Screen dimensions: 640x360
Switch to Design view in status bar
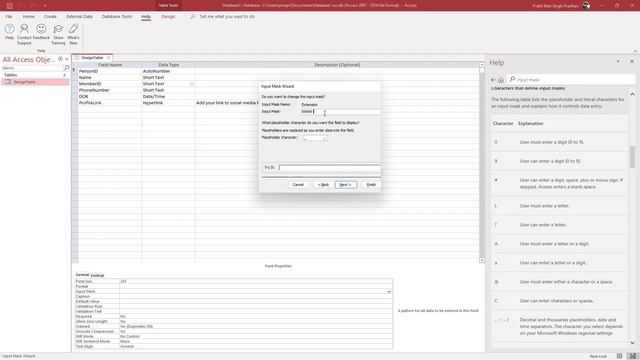[632, 356]
